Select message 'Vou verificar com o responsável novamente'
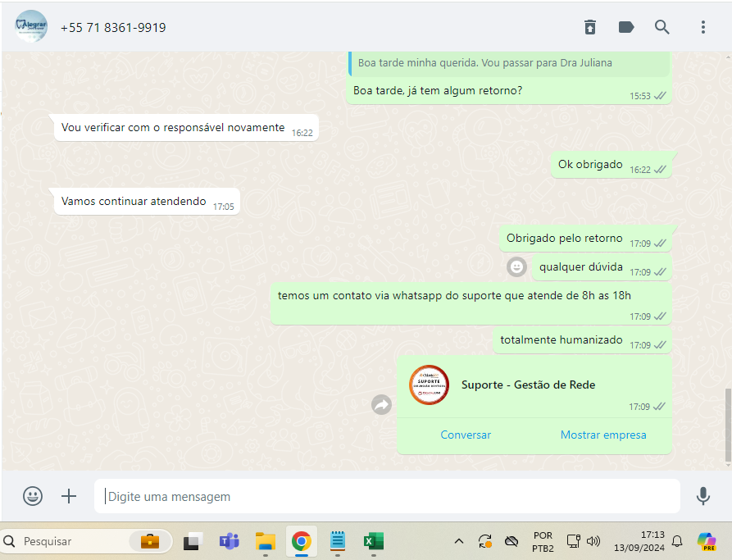The height and width of the screenshot is (560, 732). click(173, 128)
